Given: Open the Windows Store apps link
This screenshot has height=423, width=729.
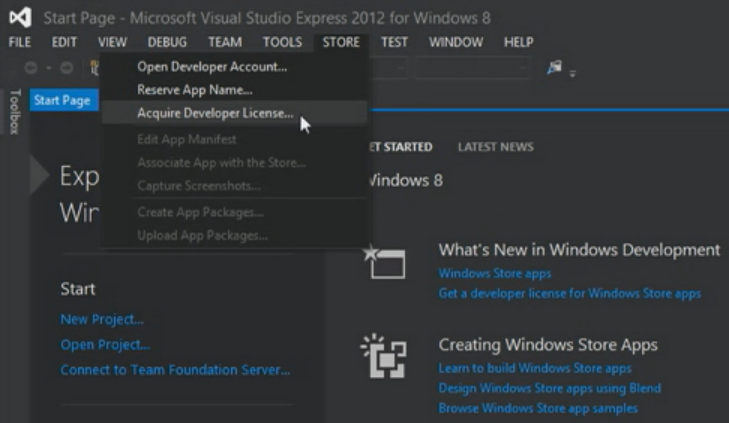Looking at the screenshot, I should click(x=495, y=273).
